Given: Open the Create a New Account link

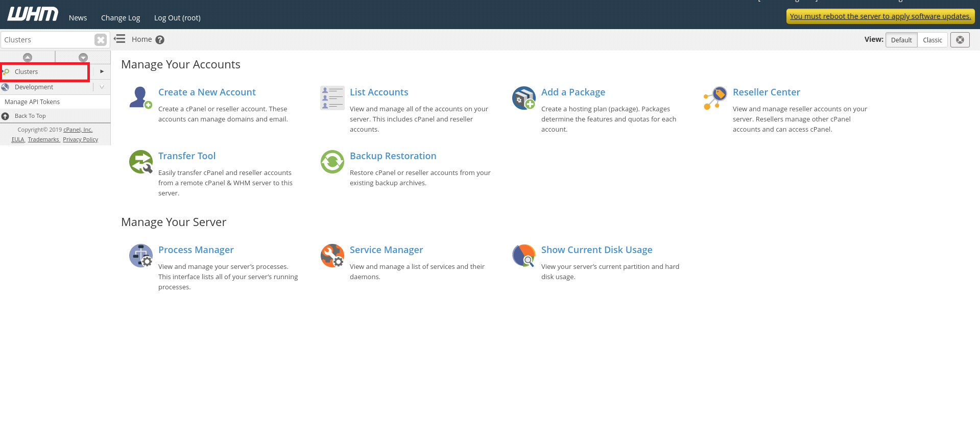Looking at the screenshot, I should coord(207,92).
